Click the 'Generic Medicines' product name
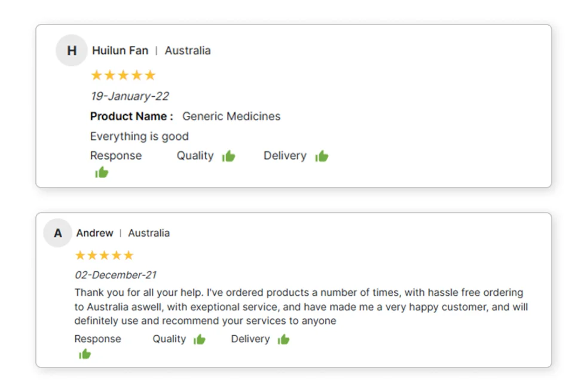587x392 pixels. tap(231, 117)
